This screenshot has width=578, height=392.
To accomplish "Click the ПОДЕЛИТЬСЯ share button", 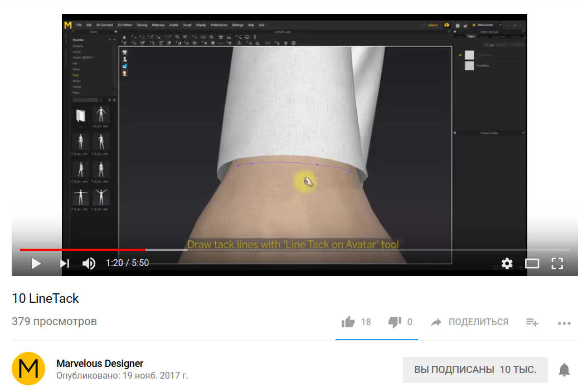I will click(470, 322).
